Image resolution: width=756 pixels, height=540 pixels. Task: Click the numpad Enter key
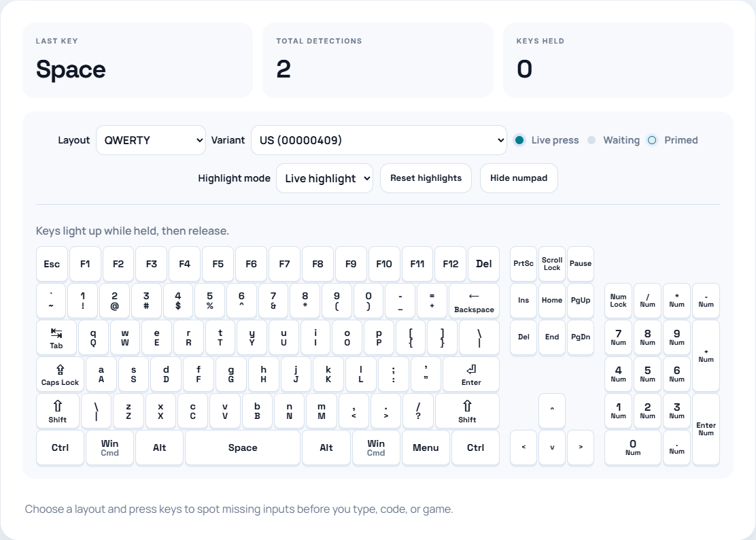click(x=706, y=429)
